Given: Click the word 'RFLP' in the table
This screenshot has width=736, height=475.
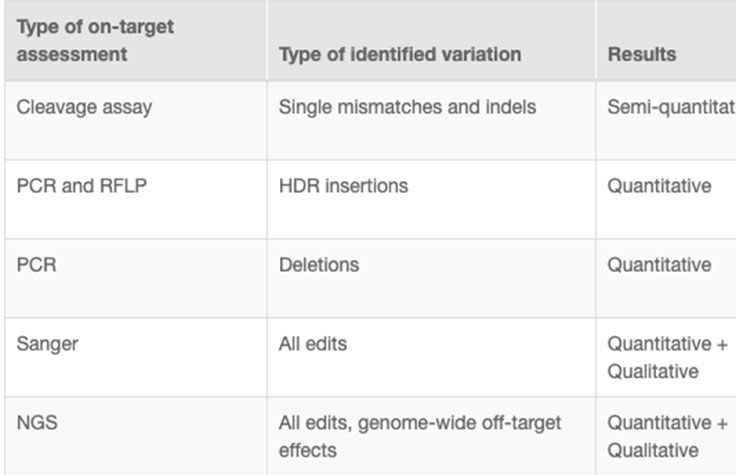Looking at the screenshot, I should (x=122, y=185).
